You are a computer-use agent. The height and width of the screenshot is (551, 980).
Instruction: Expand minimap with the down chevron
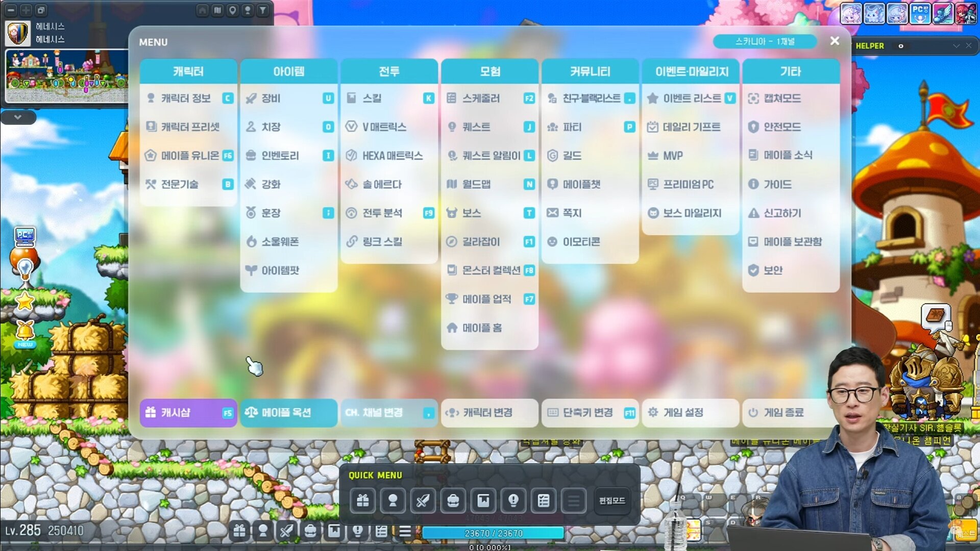(x=18, y=117)
